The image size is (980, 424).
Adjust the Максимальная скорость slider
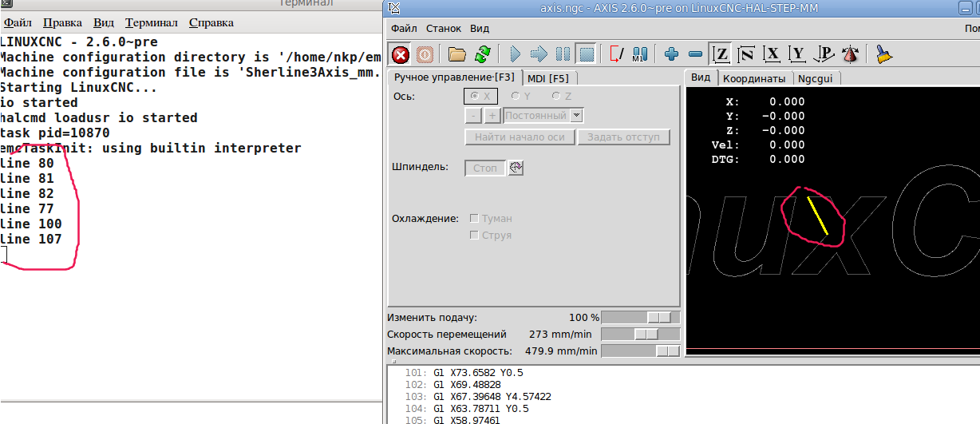(x=641, y=351)
